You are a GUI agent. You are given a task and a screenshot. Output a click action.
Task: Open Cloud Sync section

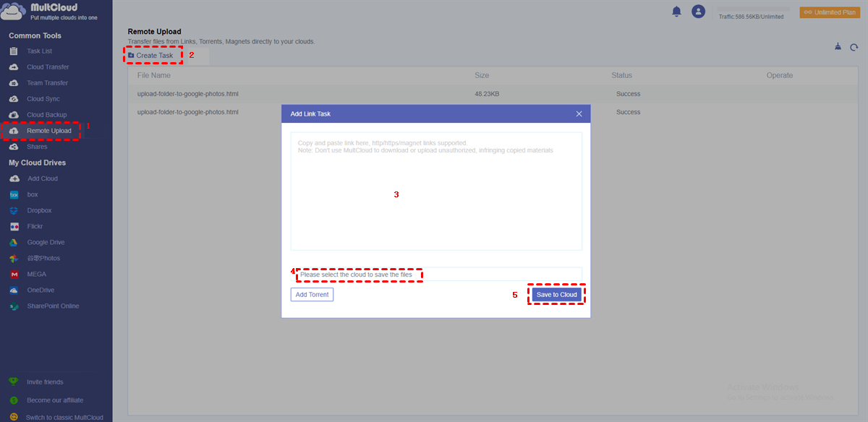click(x=43, y=99)
